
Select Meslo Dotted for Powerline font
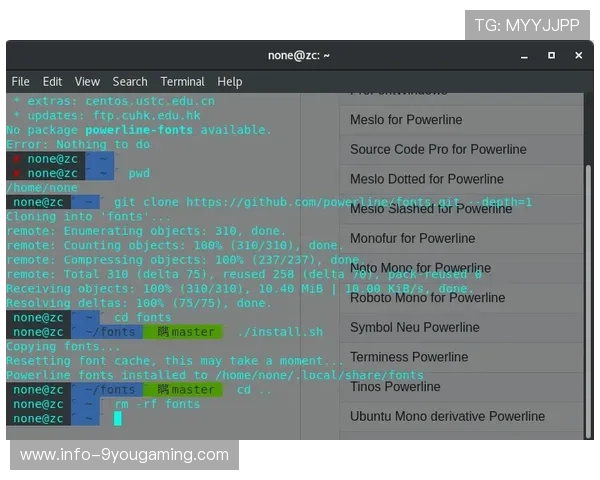pos(427,179)
